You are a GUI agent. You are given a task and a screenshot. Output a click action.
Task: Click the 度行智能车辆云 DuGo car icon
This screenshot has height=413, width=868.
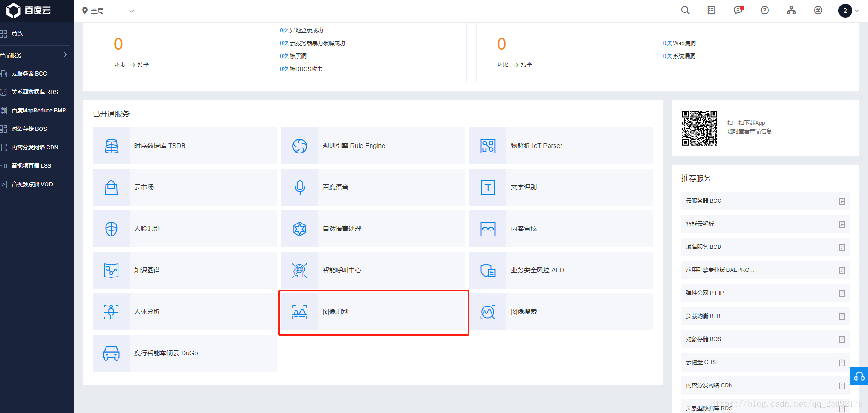pos(111,353)
